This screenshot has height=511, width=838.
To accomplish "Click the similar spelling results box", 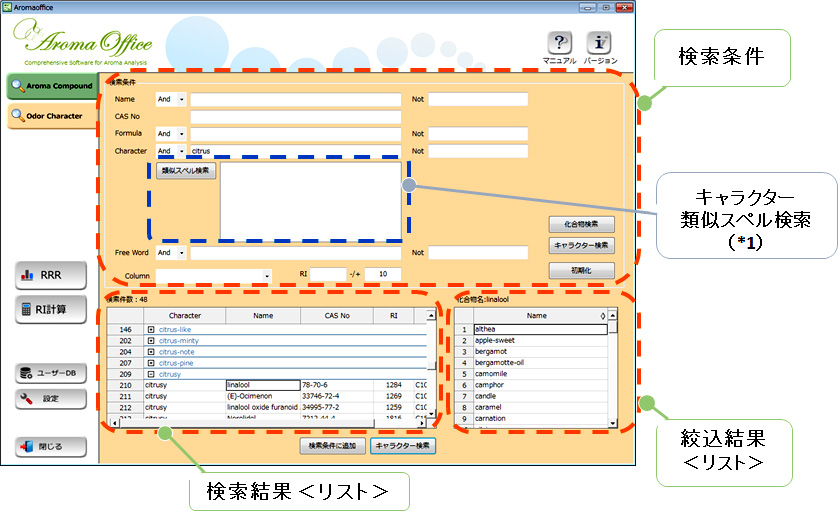I will [311, 202].
